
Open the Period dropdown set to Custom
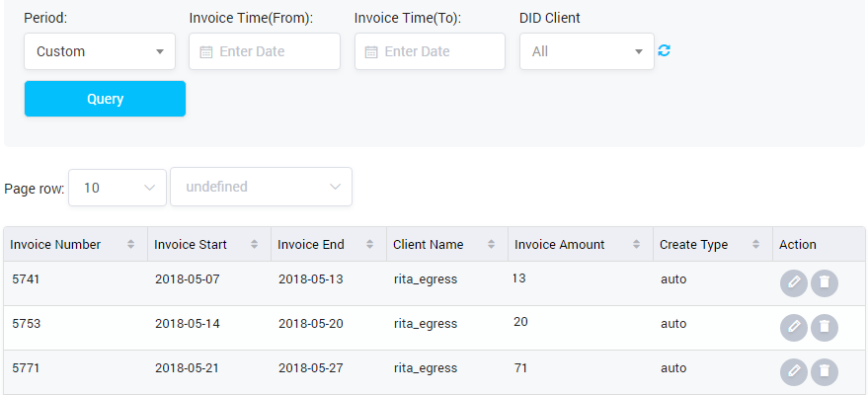(100, 51)
